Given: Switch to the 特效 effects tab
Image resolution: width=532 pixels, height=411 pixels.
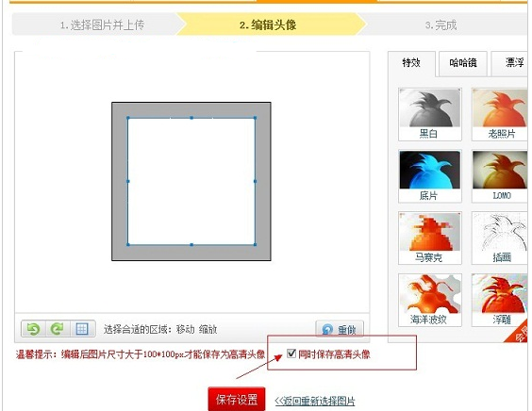Looking at the screenshot, I should pos(411,63).
